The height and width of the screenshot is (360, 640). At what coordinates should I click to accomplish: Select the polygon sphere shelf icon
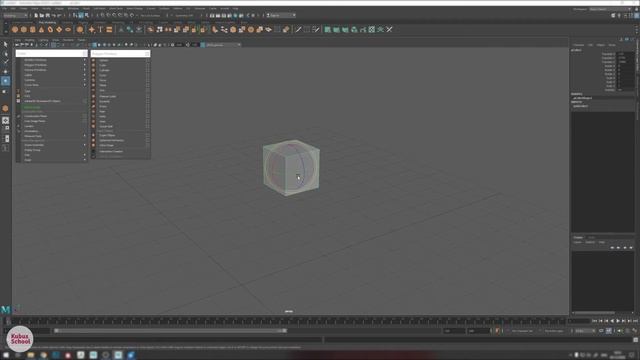pyautogui.click(x=15, y=29)
